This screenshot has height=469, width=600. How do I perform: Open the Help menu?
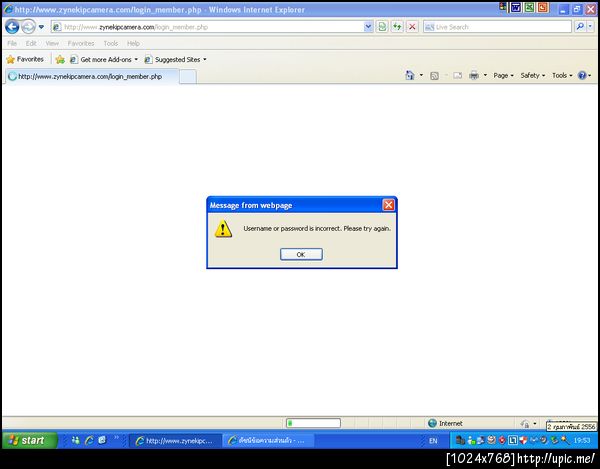(133, 44)
